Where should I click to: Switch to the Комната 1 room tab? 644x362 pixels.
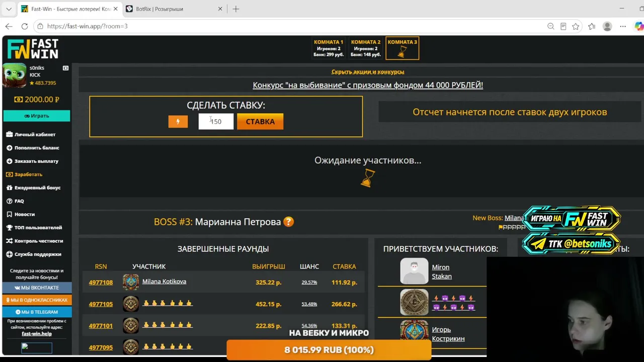coord(329,48)
